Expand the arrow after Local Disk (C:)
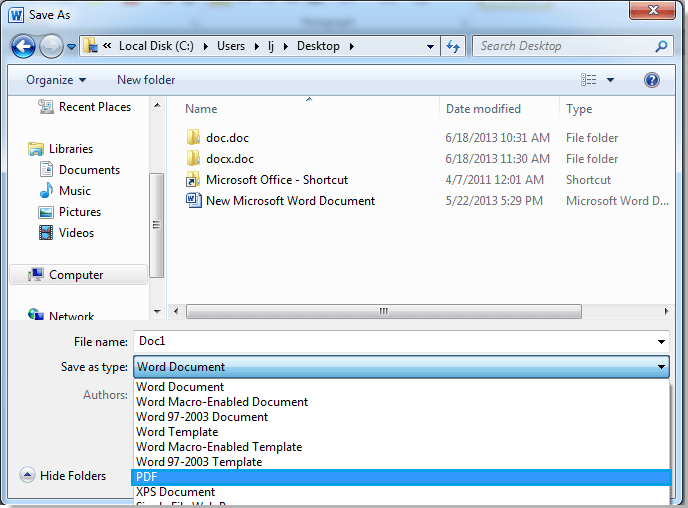 [205, 46]
